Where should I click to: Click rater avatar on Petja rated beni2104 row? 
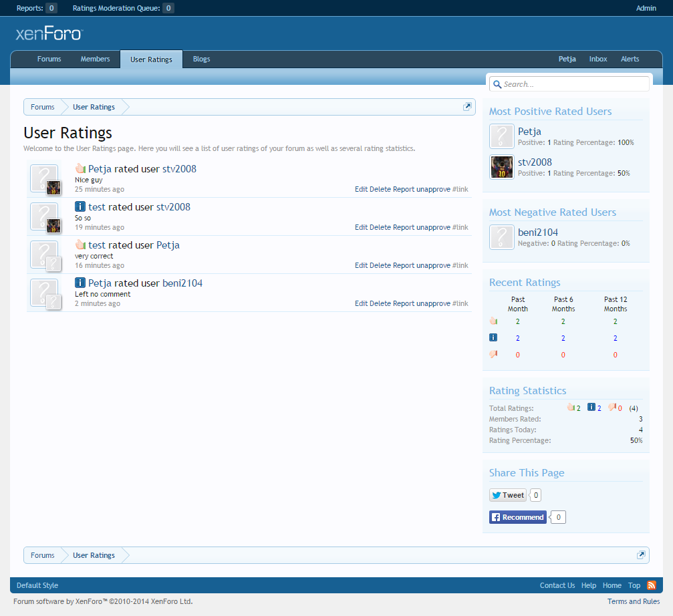44,293
